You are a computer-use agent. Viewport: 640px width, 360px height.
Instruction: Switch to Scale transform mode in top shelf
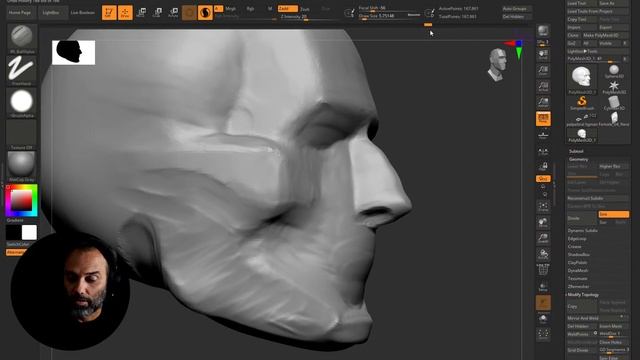157,13
